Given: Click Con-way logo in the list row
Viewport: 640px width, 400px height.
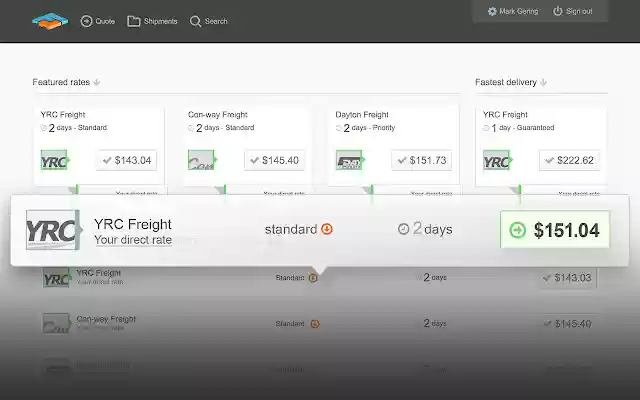Looking at the screenshot, I should coord(57,323).
